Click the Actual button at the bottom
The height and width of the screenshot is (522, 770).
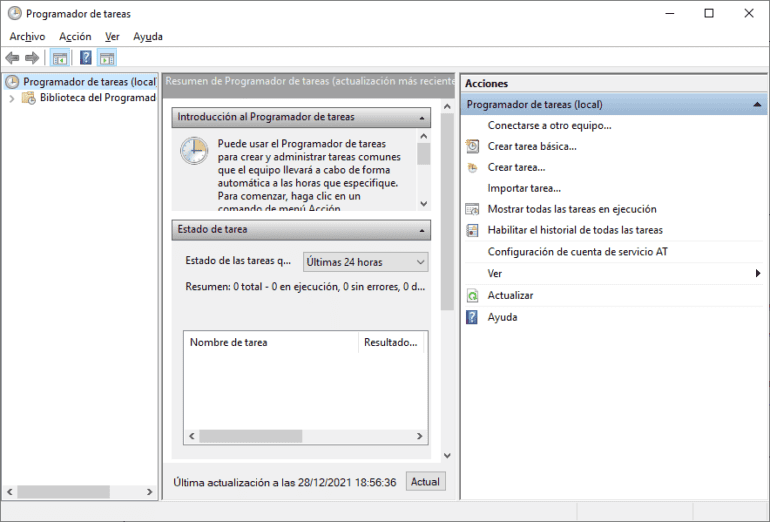(x=425, y=482)
